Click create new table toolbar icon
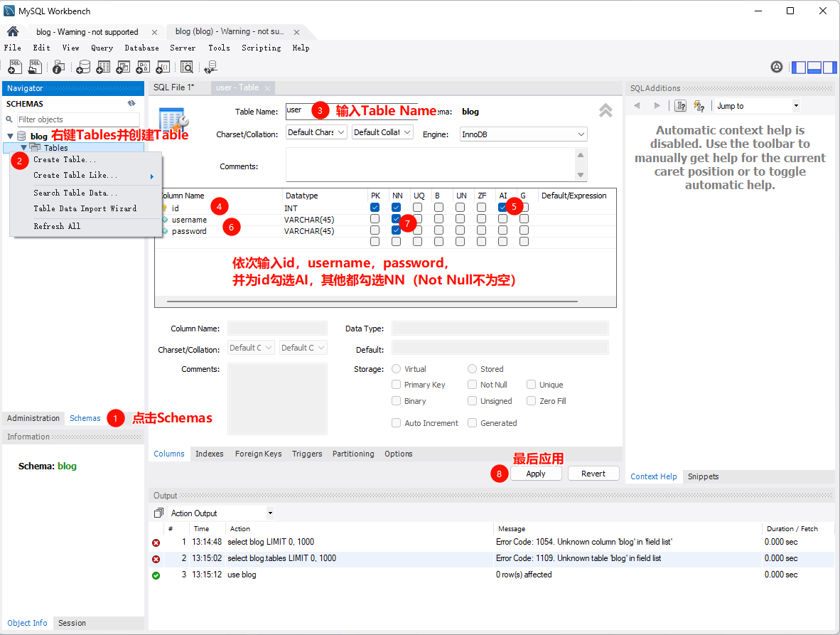Viewport: 840px width, 635px height. coord(103,67)
